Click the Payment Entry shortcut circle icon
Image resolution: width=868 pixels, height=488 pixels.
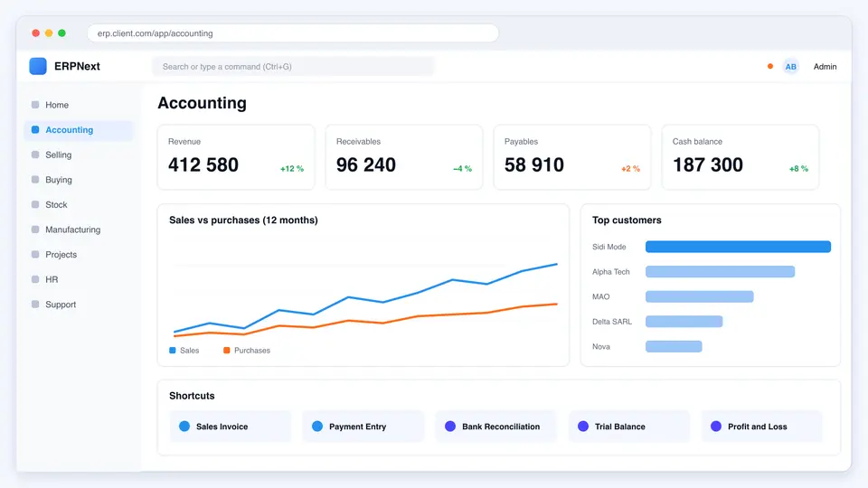317,426
